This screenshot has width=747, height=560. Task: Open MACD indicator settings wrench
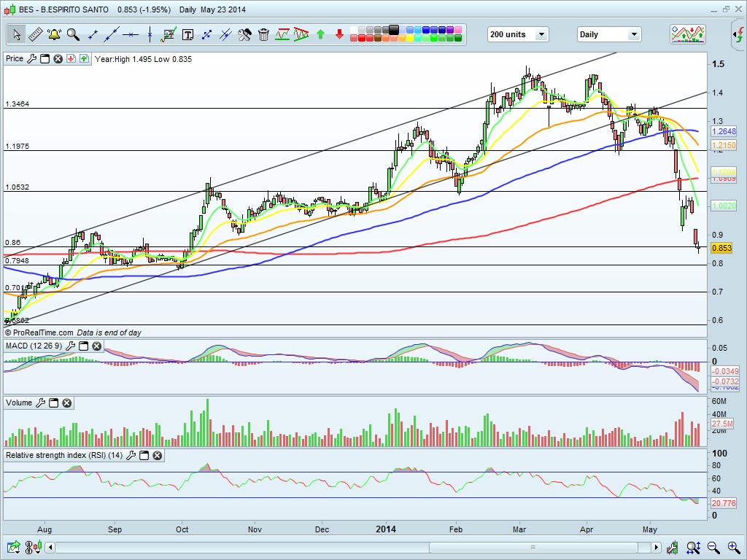click(x=70, y=346)
